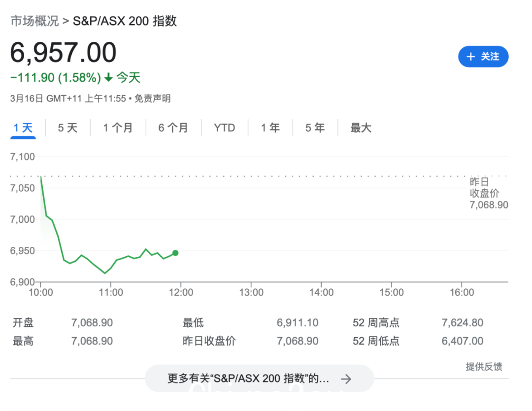Click the 14:00 time axis label
Screen dimensions: 532x411
tap(321, 292)
